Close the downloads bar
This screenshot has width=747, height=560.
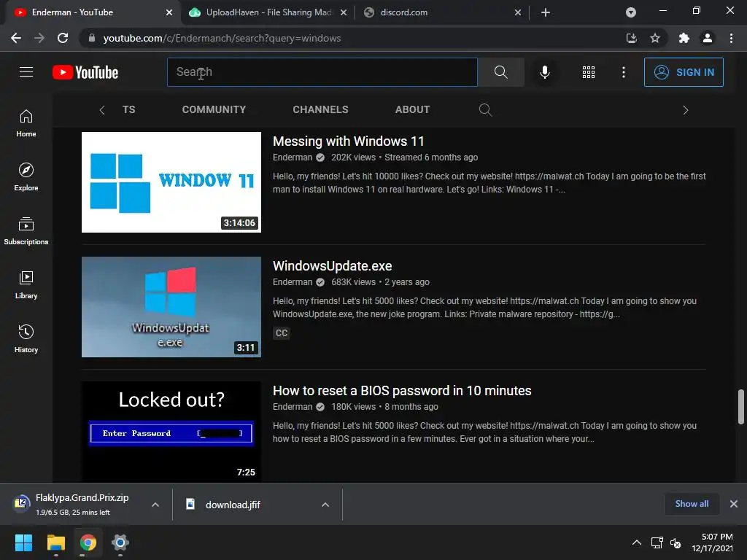click(x=734, y=504)
